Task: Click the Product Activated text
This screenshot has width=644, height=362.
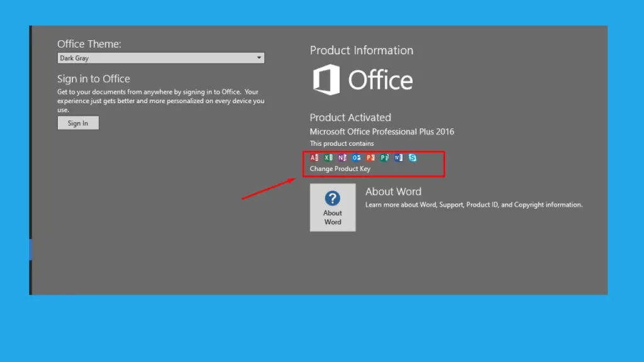Action: (x=350, y=118)
